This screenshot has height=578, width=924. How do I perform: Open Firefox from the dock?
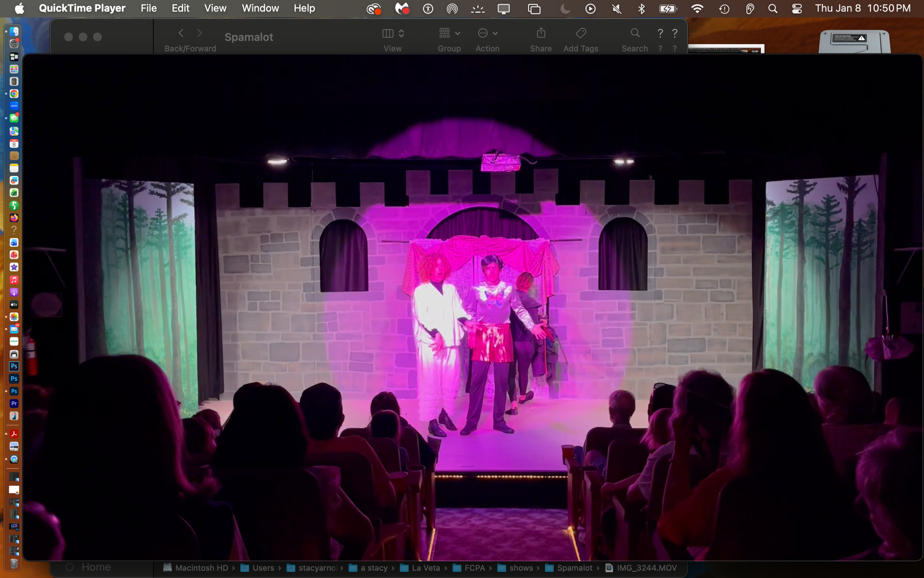(14, 217)
